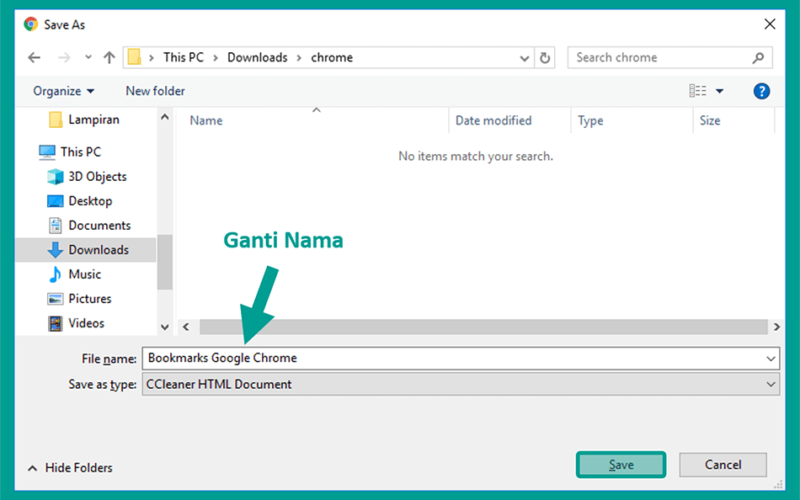
Task: Open the view options dropdown arrow
Action: (x=719, y=91)
